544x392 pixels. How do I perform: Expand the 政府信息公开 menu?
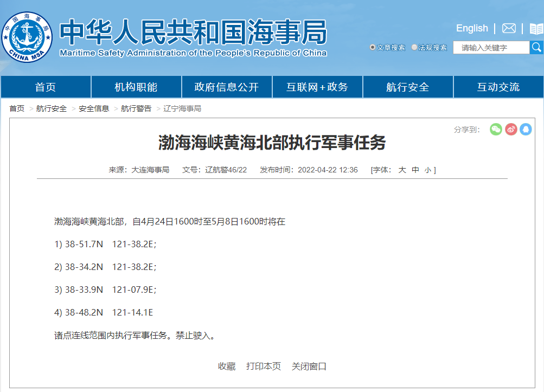[226, 87]
